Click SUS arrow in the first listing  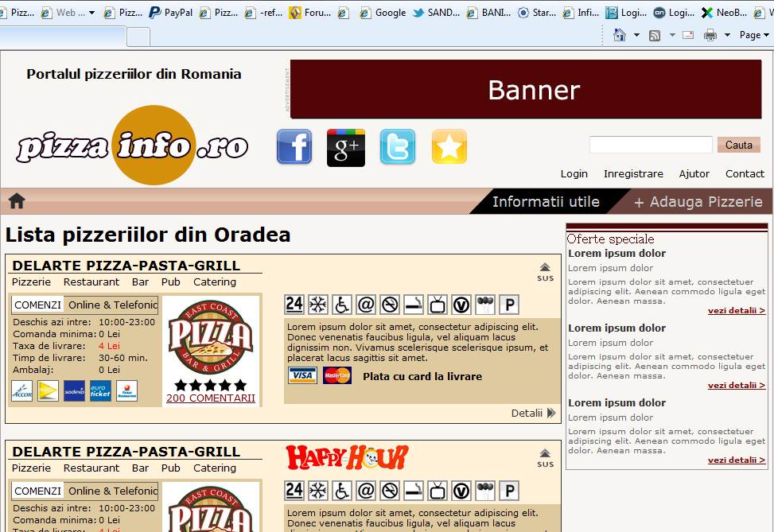pyautogui.click(x=545, y=272)
